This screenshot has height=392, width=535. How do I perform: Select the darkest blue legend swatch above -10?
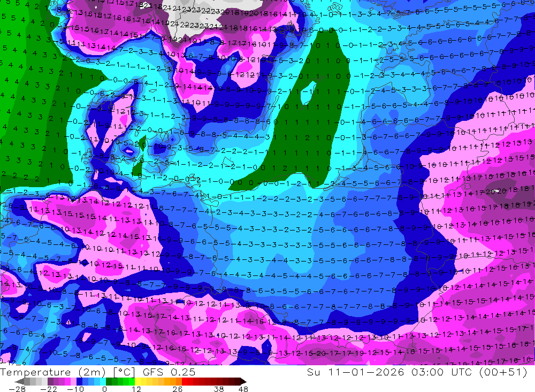tap(79, 381)
